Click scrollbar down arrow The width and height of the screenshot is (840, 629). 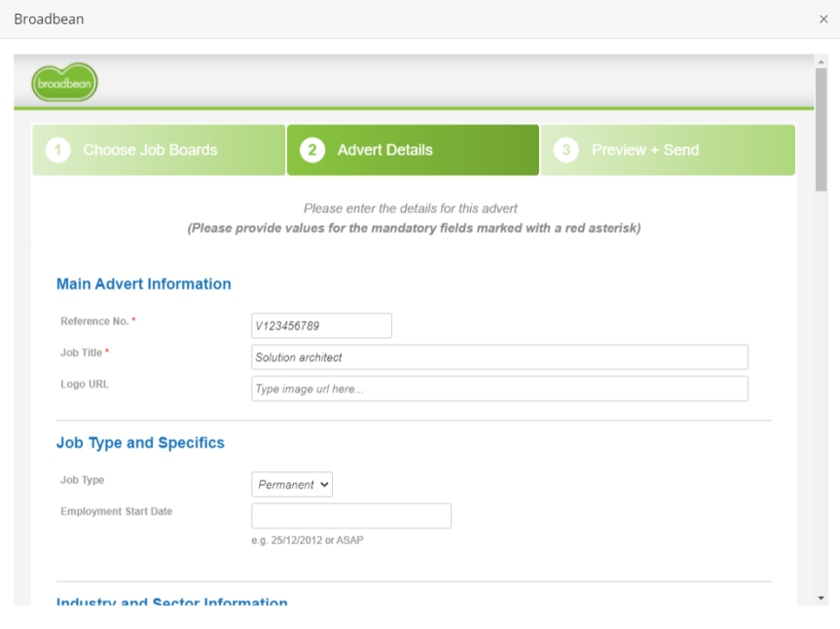(821, 598)
